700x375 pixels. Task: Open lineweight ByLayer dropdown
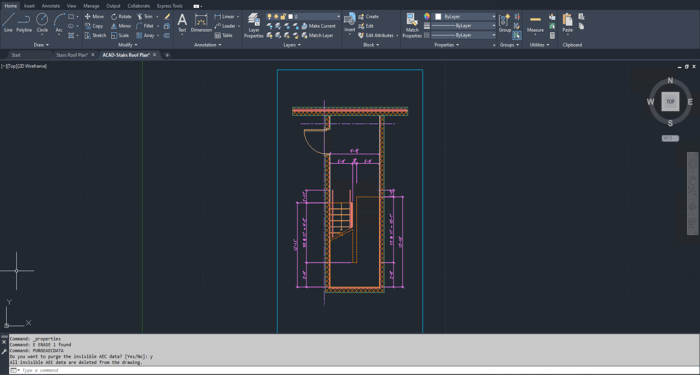[x=463, y=26]
